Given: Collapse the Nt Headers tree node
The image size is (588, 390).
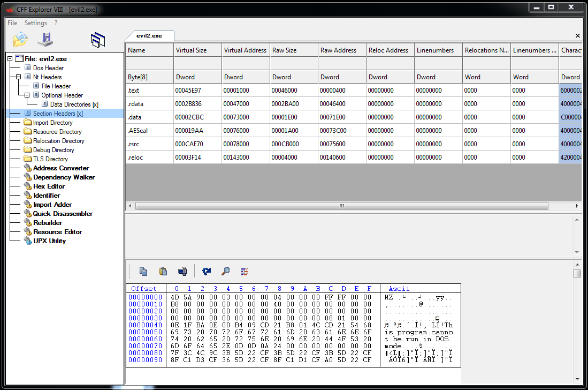Looking at the screenshot, I should coord(19,77).
